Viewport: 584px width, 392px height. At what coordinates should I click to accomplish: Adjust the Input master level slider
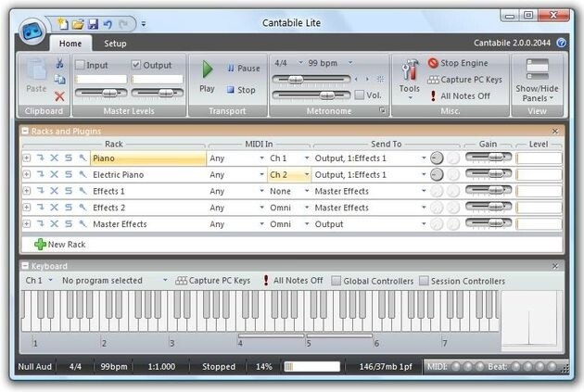101,93
